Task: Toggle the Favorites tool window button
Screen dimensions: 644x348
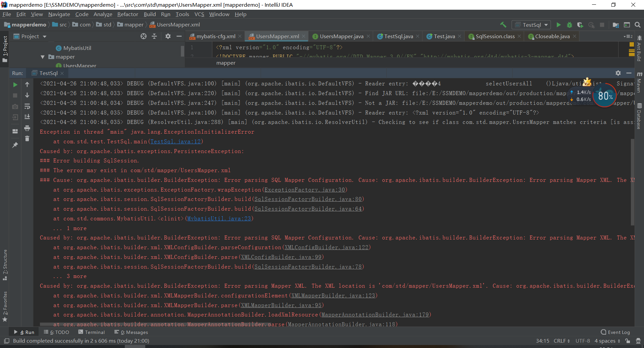Action: 5,306
